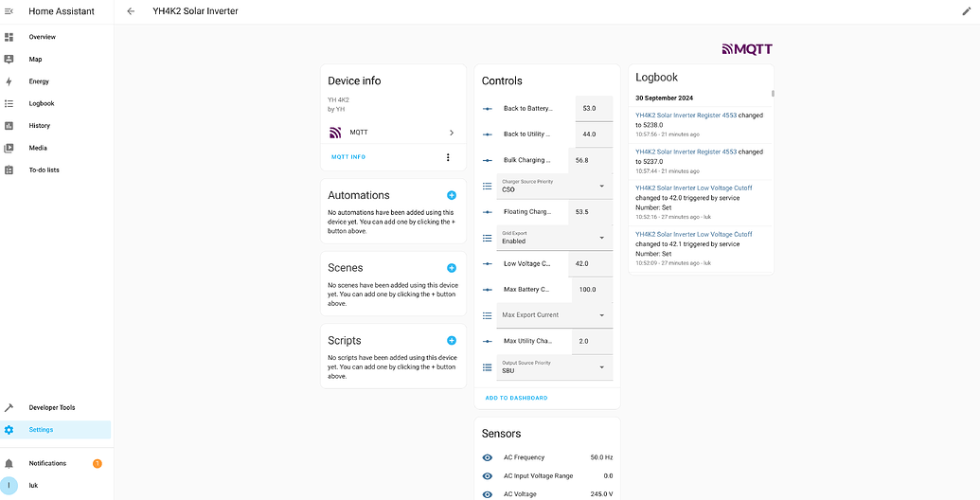Add a new script with the plus icon

[452, 340]
